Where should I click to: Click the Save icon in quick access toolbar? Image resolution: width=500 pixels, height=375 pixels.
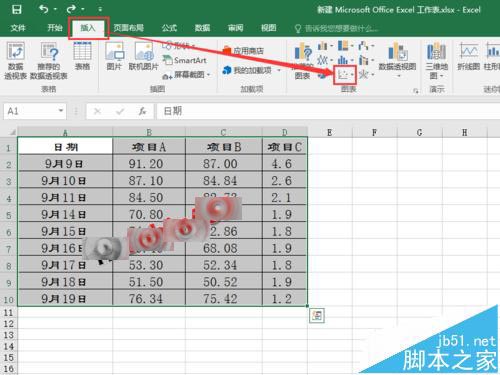[x=16, y=9]
